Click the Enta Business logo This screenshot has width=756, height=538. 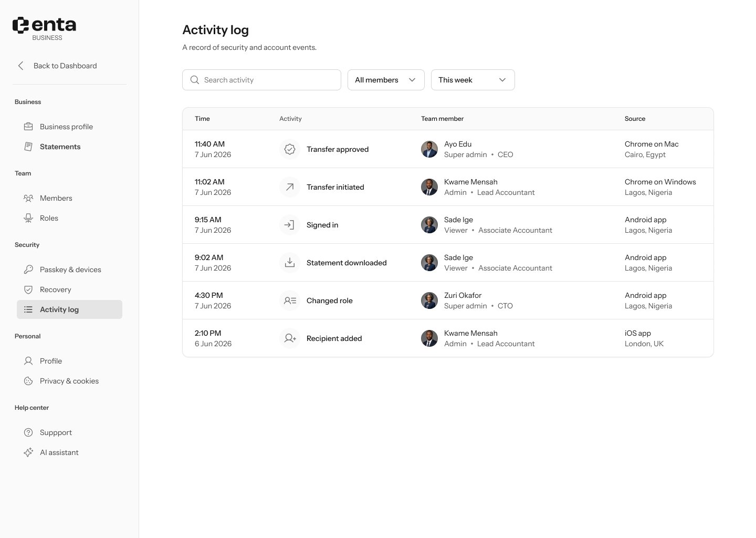pos(44,28)
